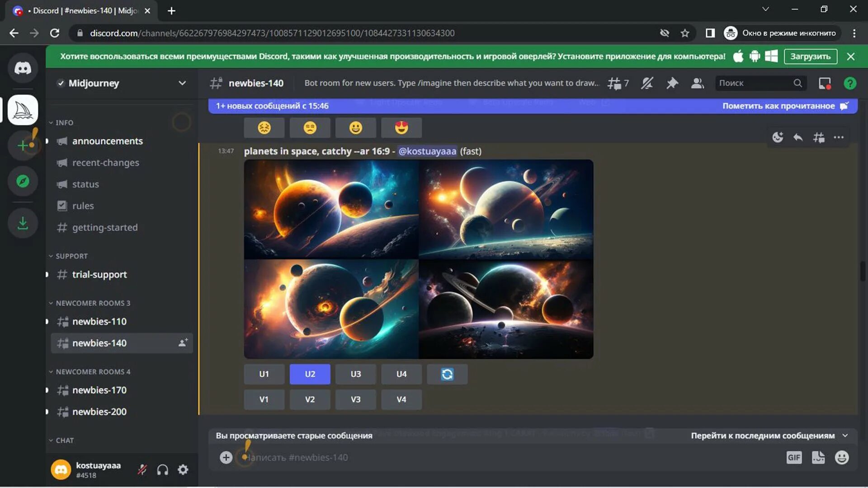The image size is (868, 488).
Task: Click the pin message icon
Action: click(x=672, y=83)
